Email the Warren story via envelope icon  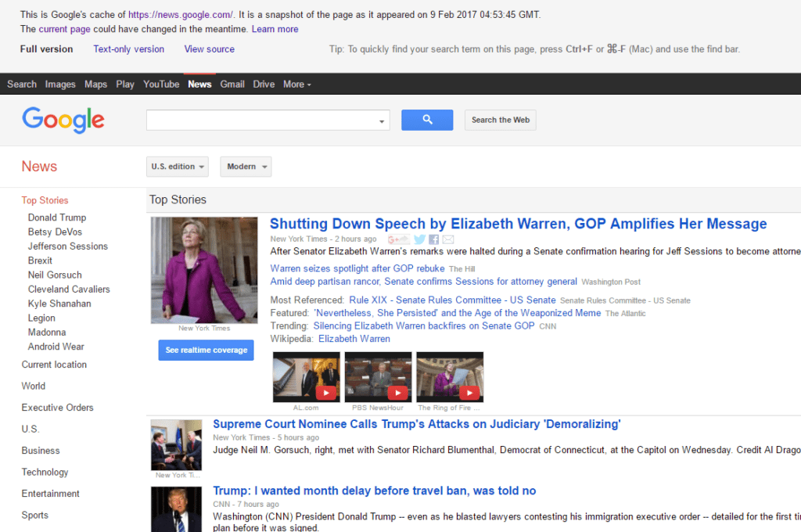[448, 239]
